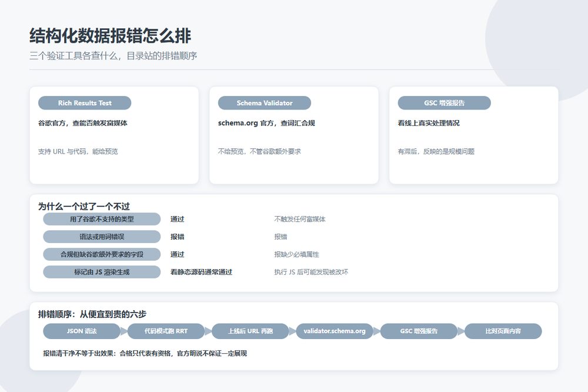
Task: Click the text 看线上真实处理情况
Action: pyautogui.click(x=429, y=123)
